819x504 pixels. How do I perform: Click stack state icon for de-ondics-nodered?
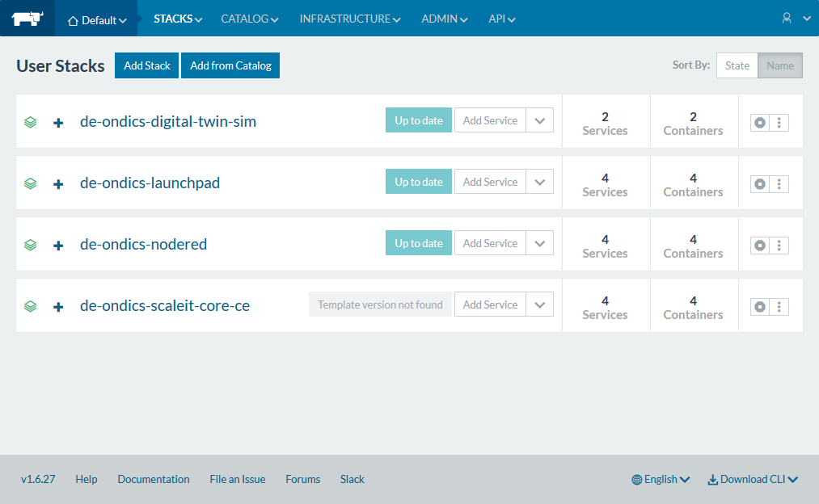click(x=30, y=245)
